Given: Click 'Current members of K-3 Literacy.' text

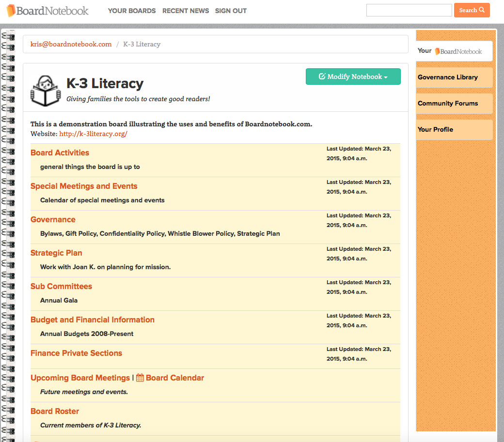Looking at the screenshot, I should click(x=91, y=426).
